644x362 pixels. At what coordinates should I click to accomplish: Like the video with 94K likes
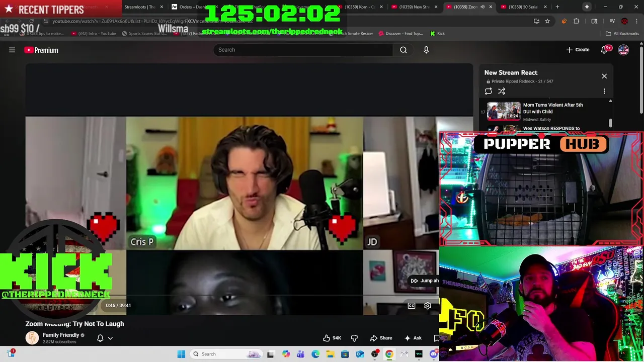pos(333,338)
